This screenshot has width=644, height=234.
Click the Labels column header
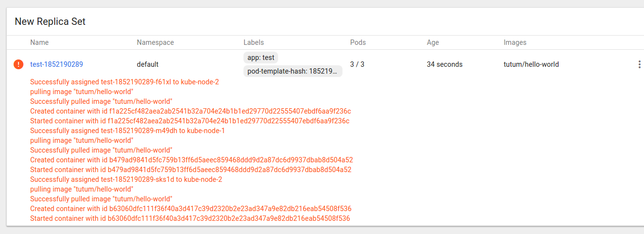(254, 42)
